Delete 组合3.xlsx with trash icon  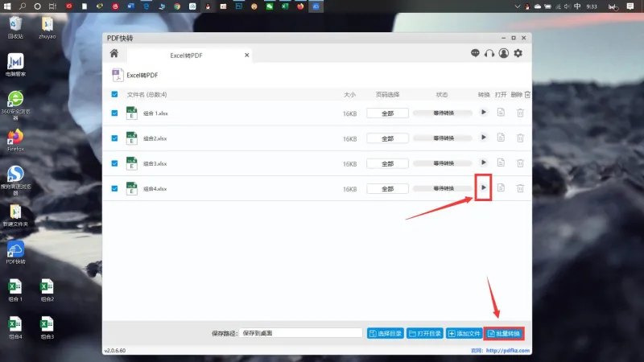520,163
